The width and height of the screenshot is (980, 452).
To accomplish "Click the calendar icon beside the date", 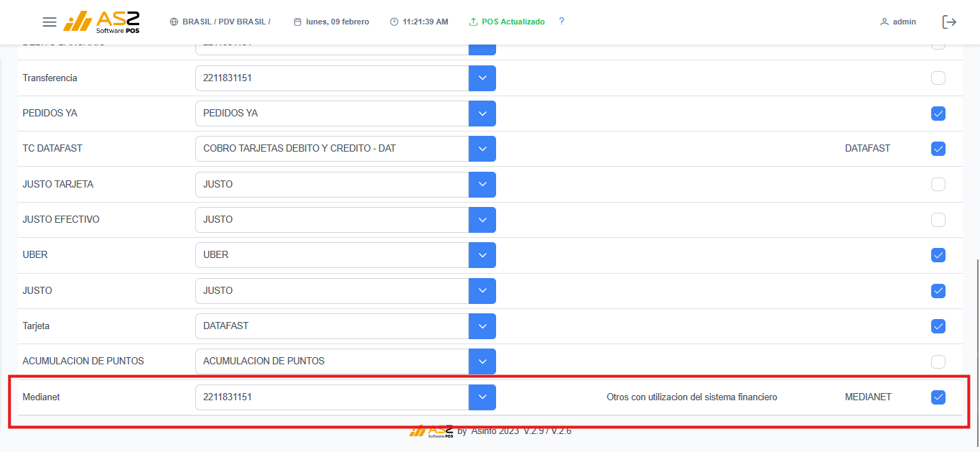I will (297, 22).
